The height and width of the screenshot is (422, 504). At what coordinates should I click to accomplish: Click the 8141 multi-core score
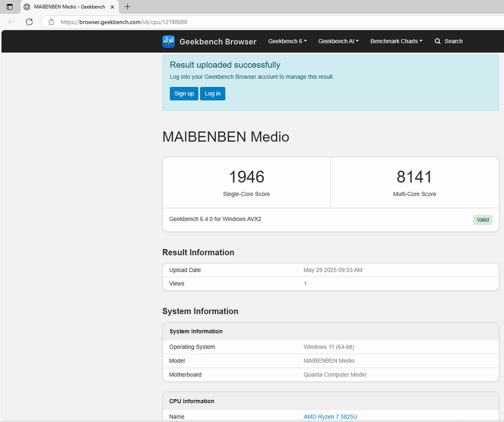click(x=414, y=177)
